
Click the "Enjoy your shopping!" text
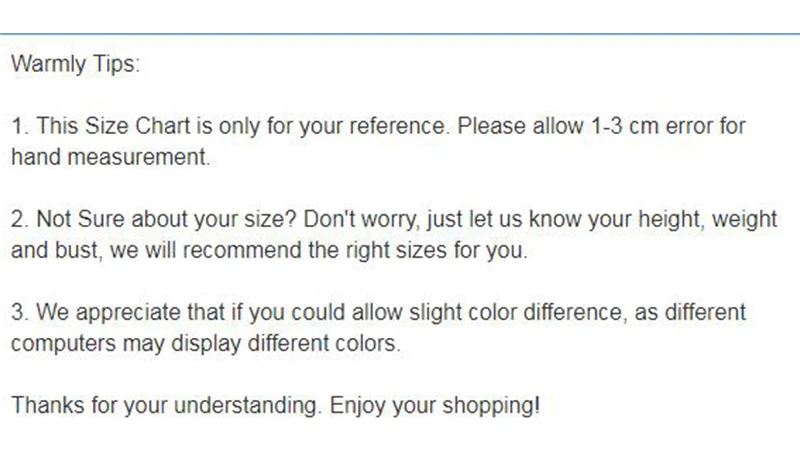tap(435, 406)
